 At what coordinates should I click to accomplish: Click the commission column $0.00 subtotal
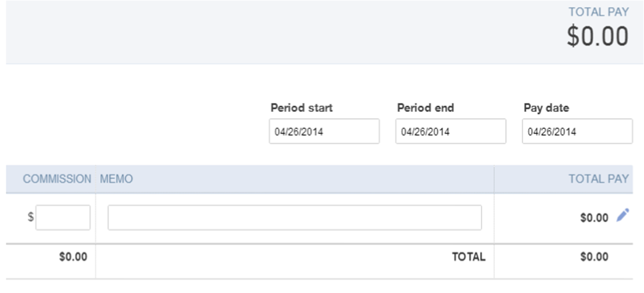(x=73, y=257)
